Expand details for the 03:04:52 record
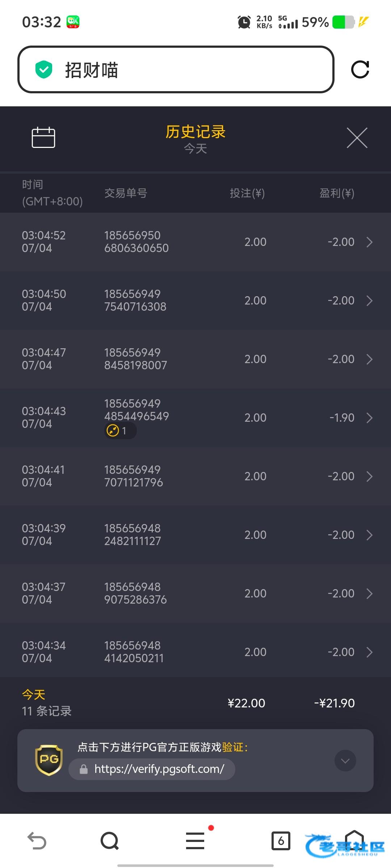 (x=369, y=242)
